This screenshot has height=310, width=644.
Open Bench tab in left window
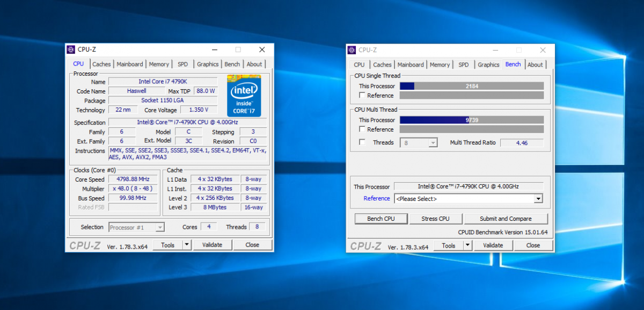[232, 64]
